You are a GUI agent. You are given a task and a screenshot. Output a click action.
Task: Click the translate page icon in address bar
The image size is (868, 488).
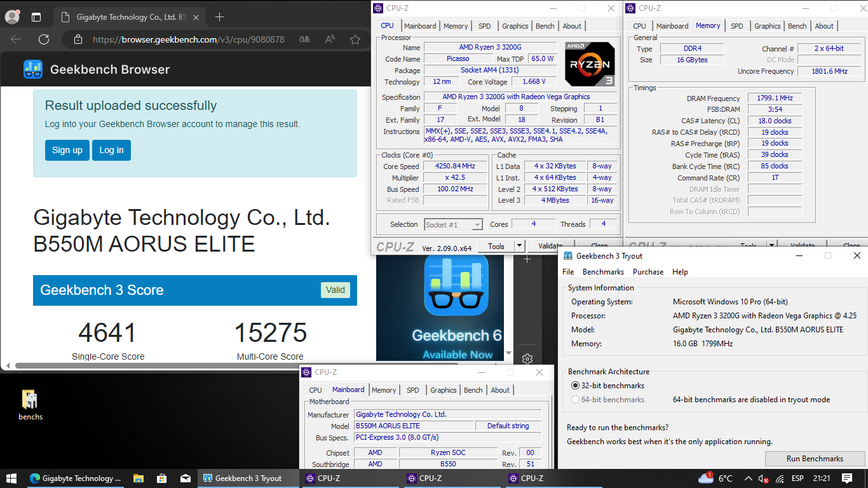[x=305, y=39]
